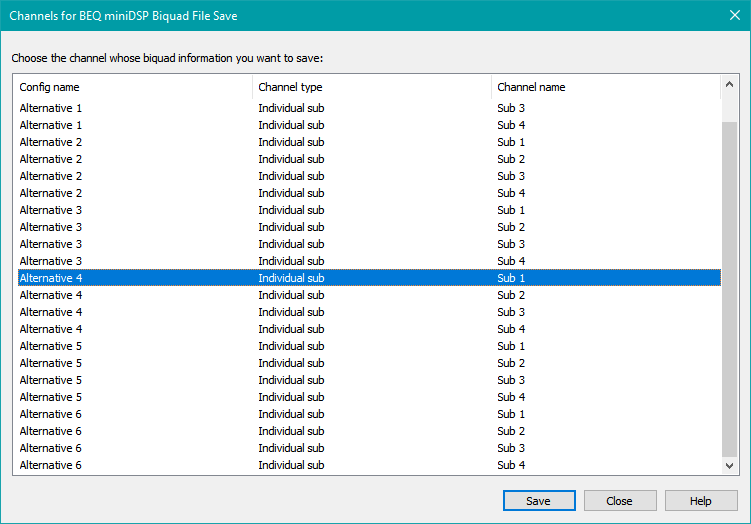The width and height of the screenshot is (751, 524).
Task: Select Alternative 6 Sub 1 row
Action: coord(369,414)
